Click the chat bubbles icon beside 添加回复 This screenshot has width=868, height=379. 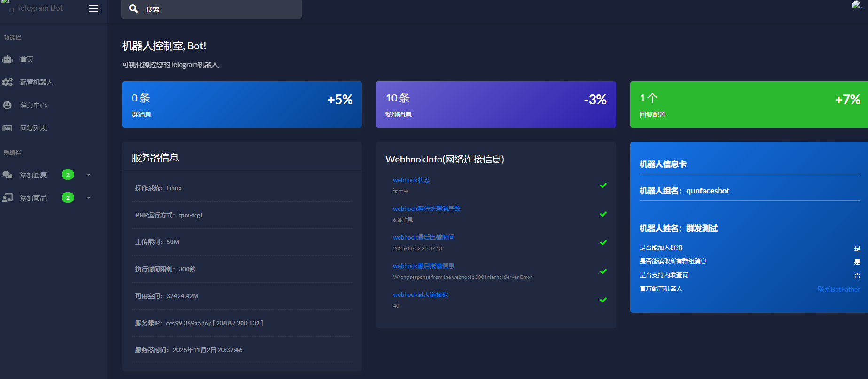tap(8, 175)
